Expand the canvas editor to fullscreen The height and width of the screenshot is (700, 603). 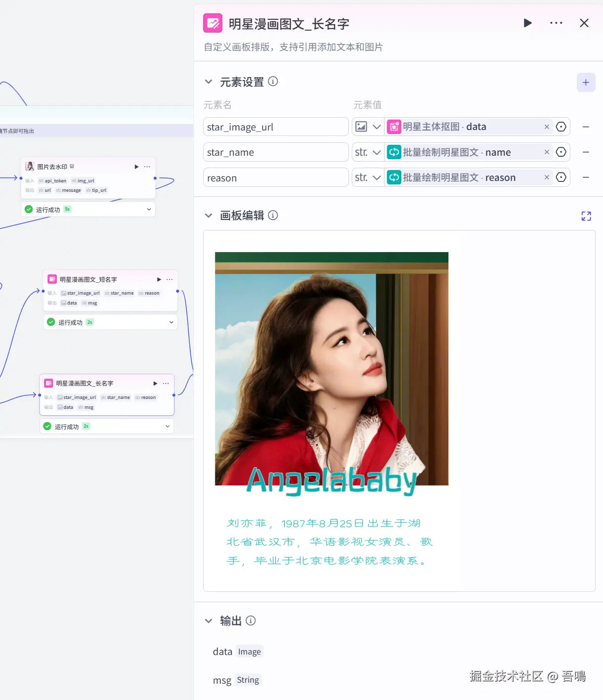pyautogui.click(x=586, y=216)
